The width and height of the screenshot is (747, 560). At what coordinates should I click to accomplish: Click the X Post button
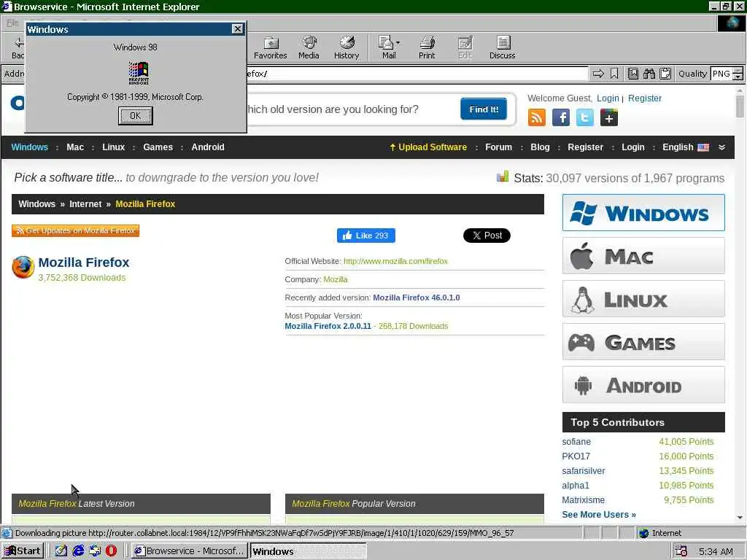click(487, 236)
